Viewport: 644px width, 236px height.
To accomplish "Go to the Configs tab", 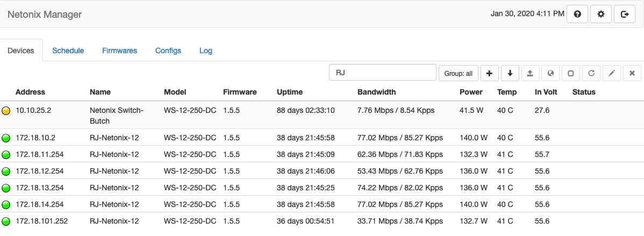I will (x=168, y=51).
